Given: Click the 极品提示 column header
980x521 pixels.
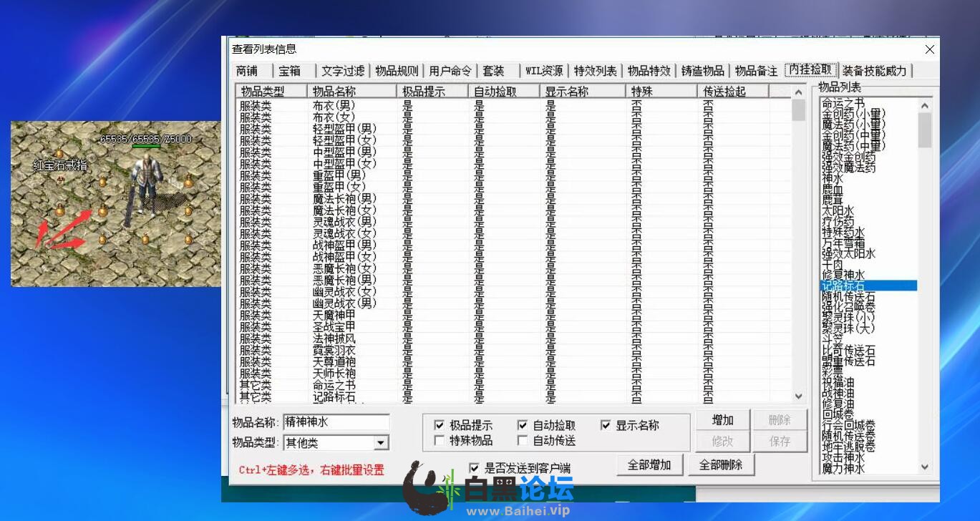Looking at the screenshot, I should (432, 92).
